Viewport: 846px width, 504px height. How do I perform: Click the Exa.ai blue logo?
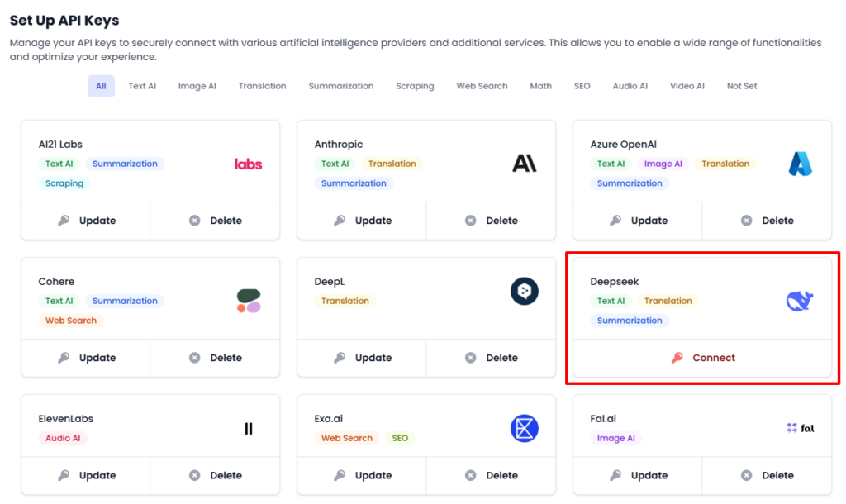[524, 428]
